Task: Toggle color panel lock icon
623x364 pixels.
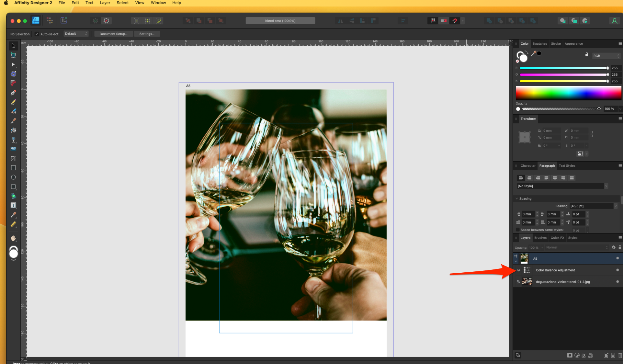Action: [586, 54]
